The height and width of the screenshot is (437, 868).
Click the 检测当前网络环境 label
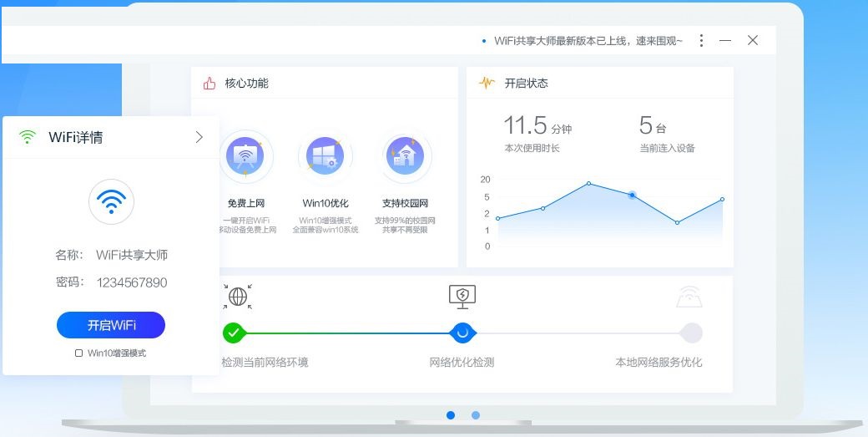coord(265,363)
